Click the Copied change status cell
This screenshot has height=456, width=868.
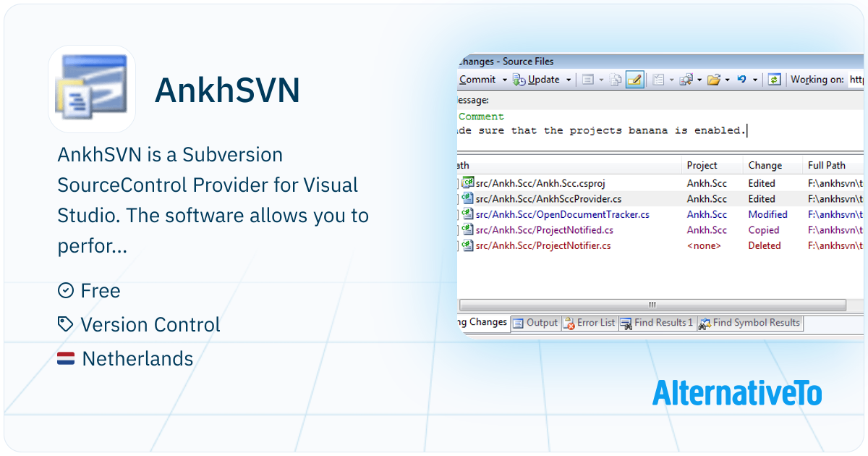[x=764, y=230]
